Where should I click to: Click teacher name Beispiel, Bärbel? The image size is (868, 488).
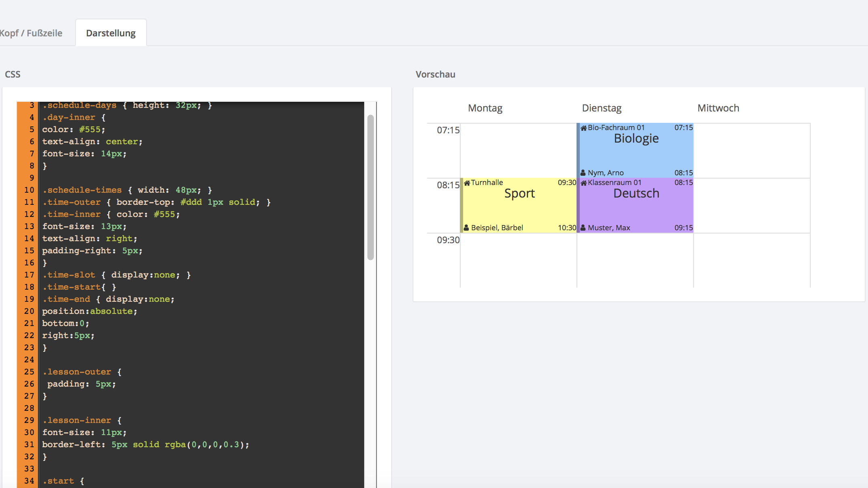497,228
